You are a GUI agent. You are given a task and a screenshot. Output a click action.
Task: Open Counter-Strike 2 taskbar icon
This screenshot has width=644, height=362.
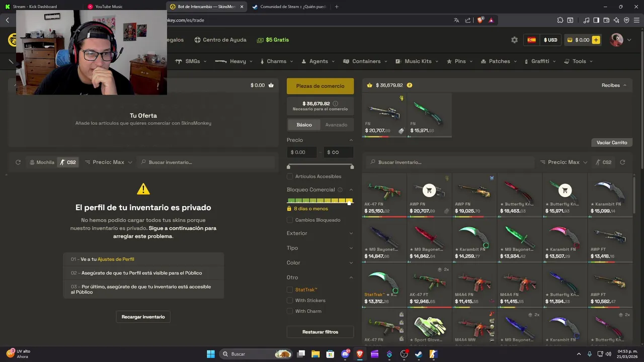click(433, 354)
